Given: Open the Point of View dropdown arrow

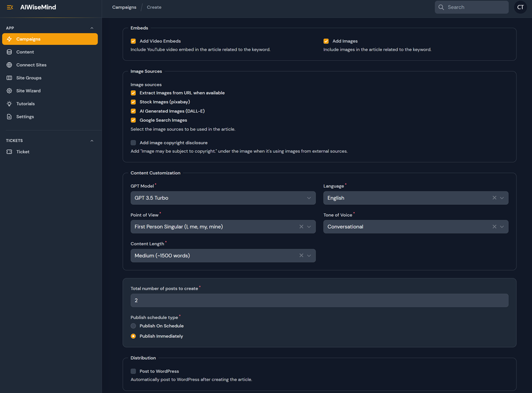Looking at the screenshot, I should coord(309,226).
